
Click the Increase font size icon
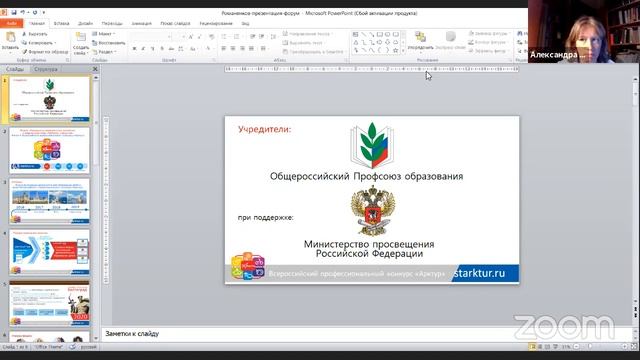coord(191,37)
